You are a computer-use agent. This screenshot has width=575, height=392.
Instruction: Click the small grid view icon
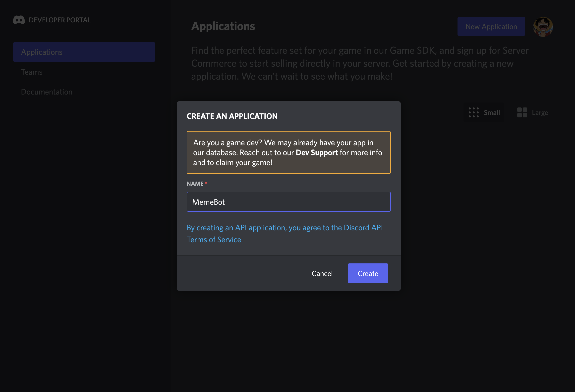coord(473,112)
